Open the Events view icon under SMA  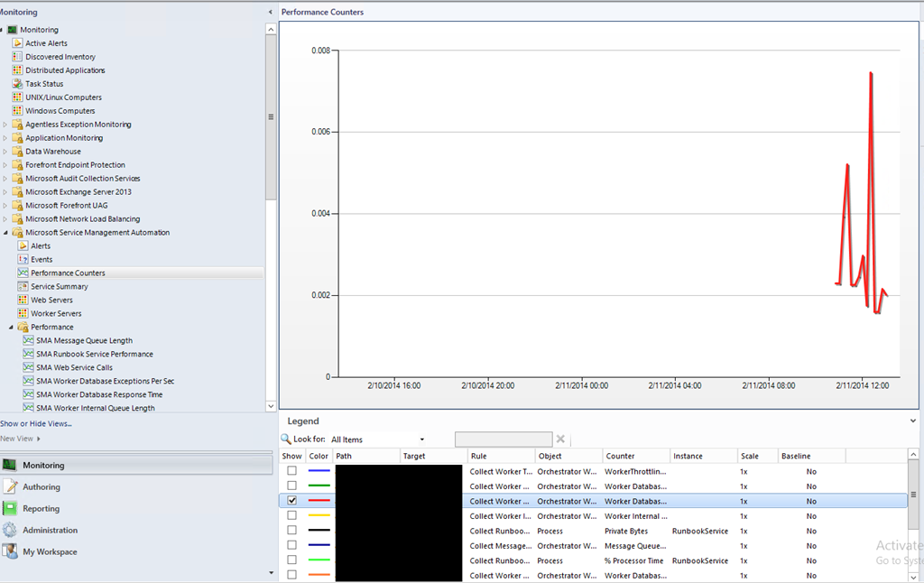[x=23, y=260]
